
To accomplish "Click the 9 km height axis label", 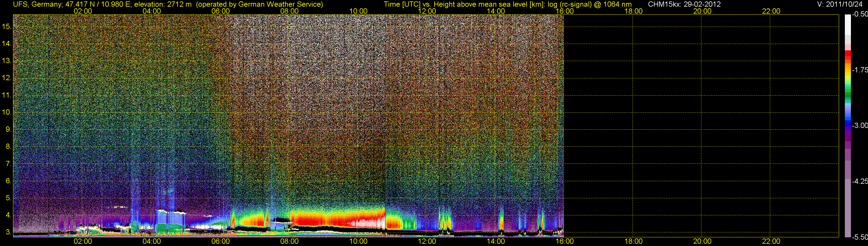I will click(x=8, y=129).
